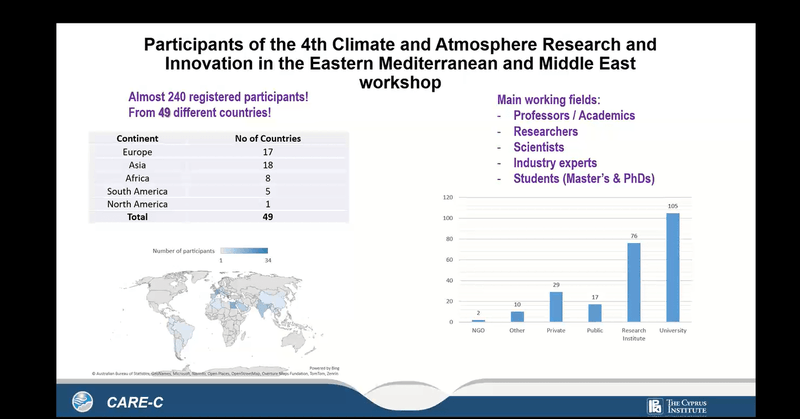Click the CARE-C footer text
This screenshot has height=419, width=800.
(135, 403)
